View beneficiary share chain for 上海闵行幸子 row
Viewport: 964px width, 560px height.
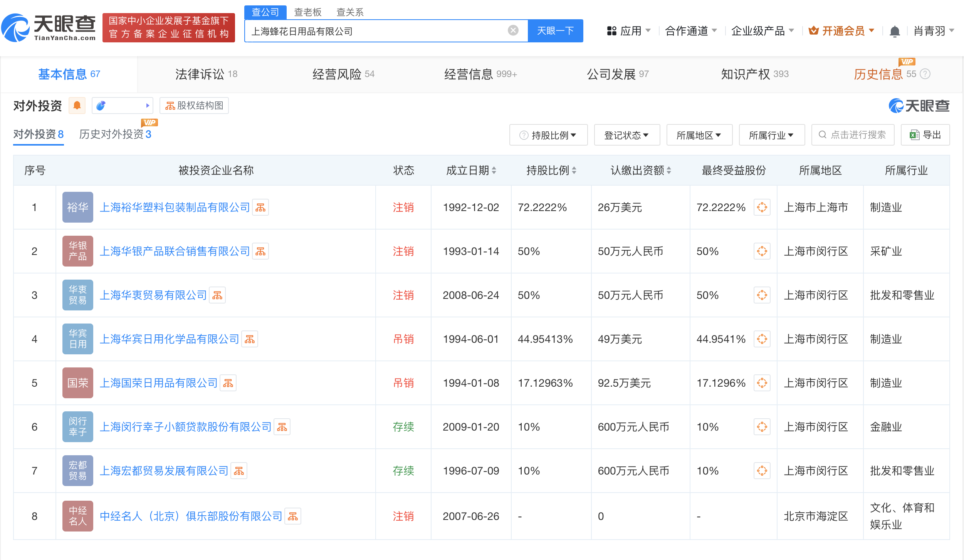click(x=762, y=427)
